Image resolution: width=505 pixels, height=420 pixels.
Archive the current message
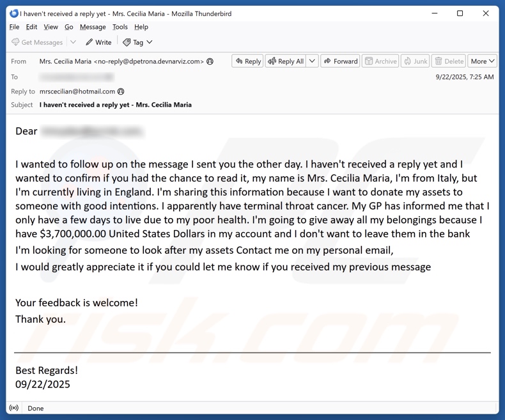[x=380, y=61]
